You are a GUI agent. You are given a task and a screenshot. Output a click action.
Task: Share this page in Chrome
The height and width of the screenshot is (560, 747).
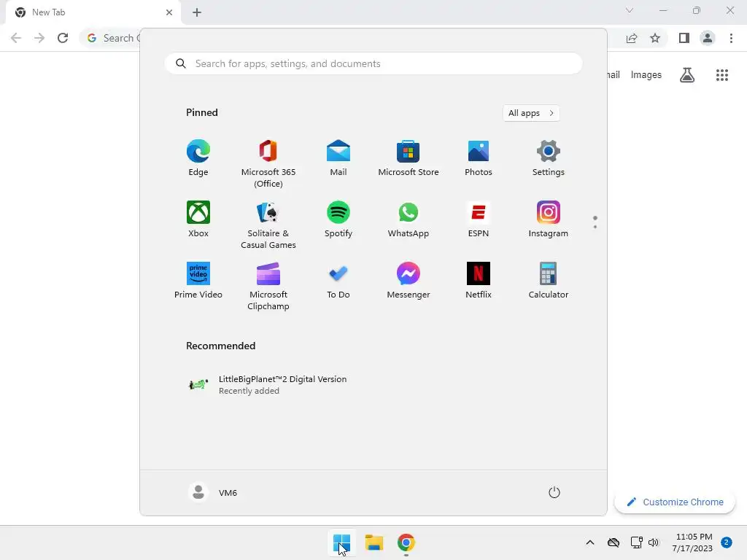pyautogui.click(x=632, y=38)
